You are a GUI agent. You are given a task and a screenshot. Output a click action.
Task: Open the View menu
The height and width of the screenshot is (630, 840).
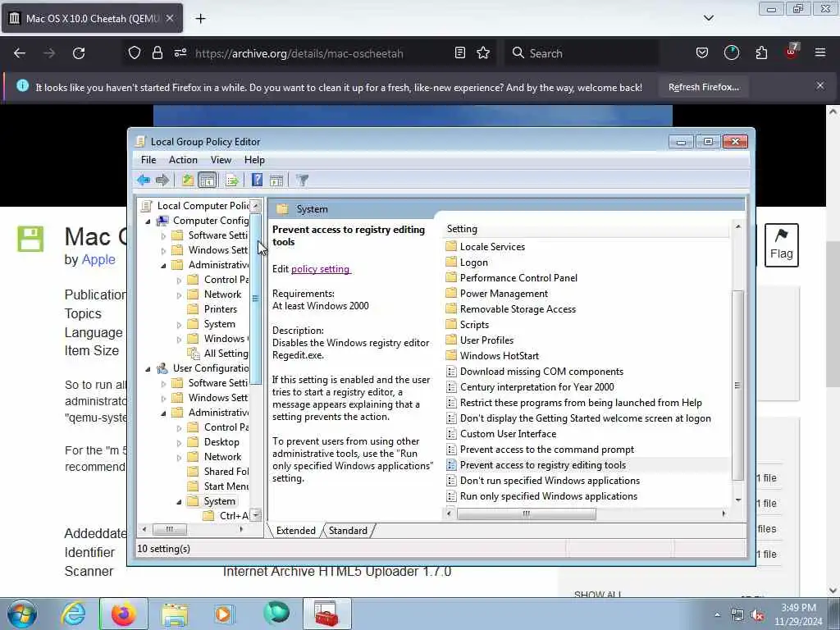[x=221, y=160]
